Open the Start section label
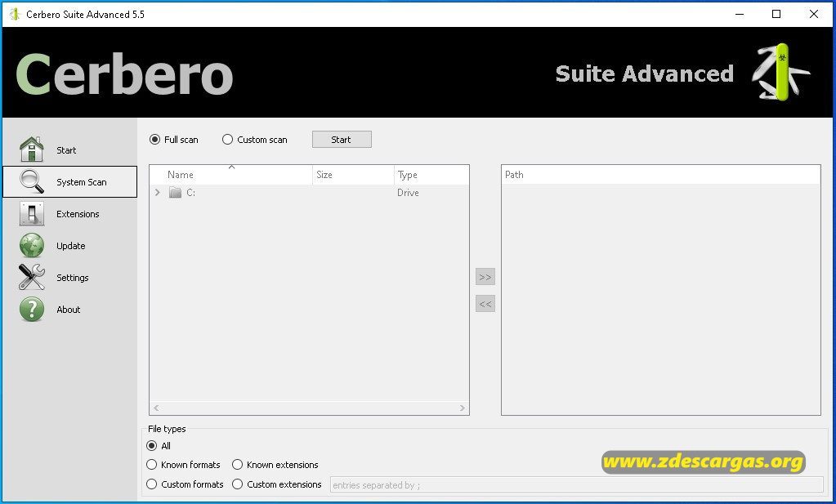Image resolution: width=836 pixels, height=504 pixels. point(66,150)
